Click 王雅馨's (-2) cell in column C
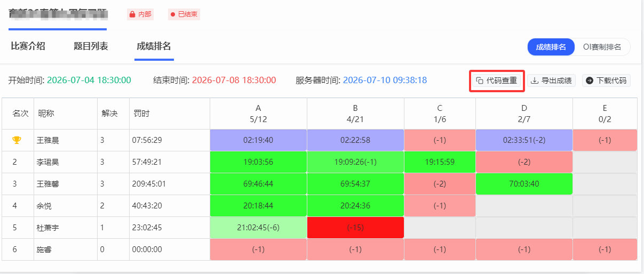This screenshot has width=644, height=274. click(440, 184)
